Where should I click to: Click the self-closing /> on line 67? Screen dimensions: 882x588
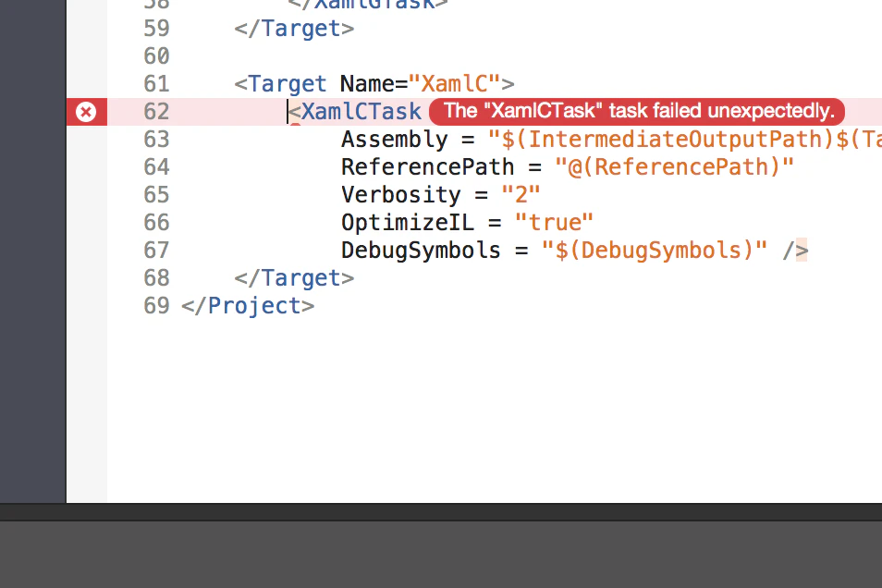click(795, 251)
